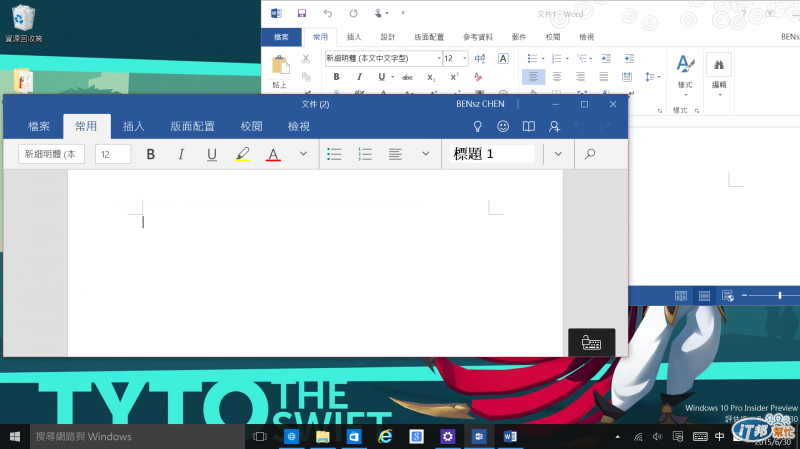800x449 pixels.
Task: Click the font size 12 box in 文件 (2)
Action: point(113,154)
